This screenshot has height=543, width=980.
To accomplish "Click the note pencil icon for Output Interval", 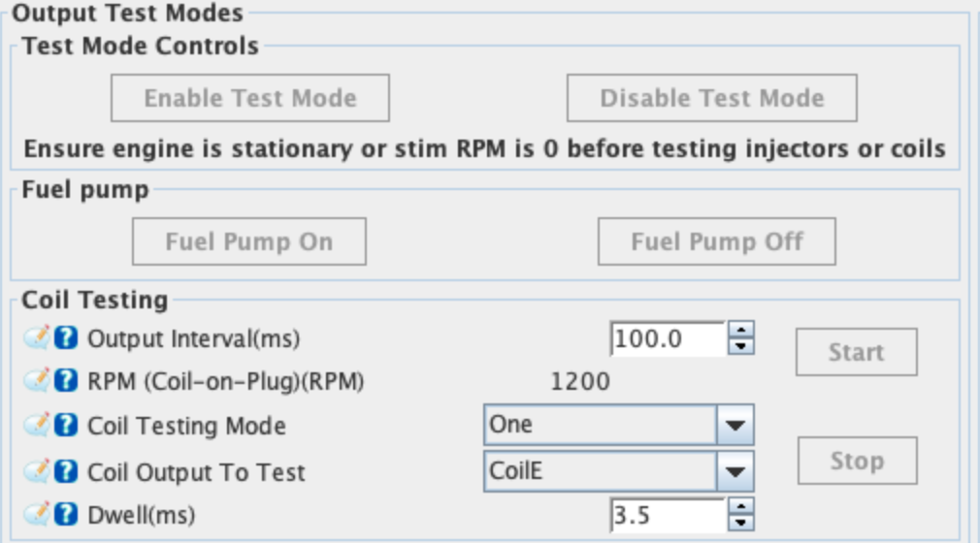I will click(x=37, y=337).
